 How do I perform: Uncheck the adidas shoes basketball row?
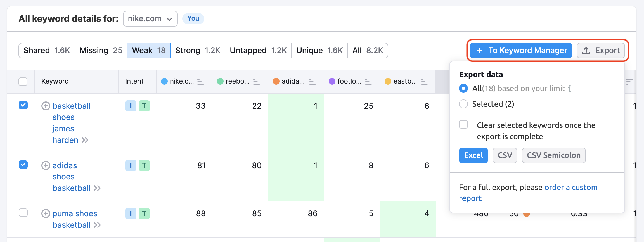tap(23, 165)
